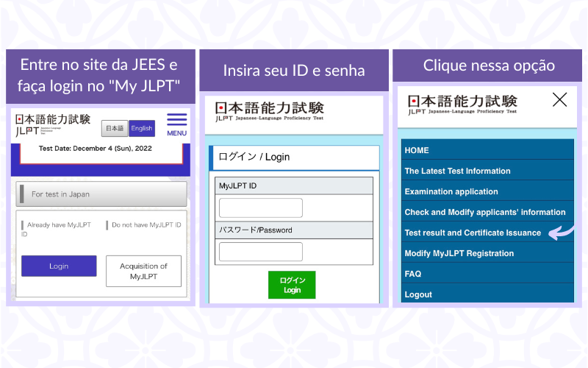Open Check and Modify applicants' information
This screenshot has height=368, width=588.
pos(484,212)
